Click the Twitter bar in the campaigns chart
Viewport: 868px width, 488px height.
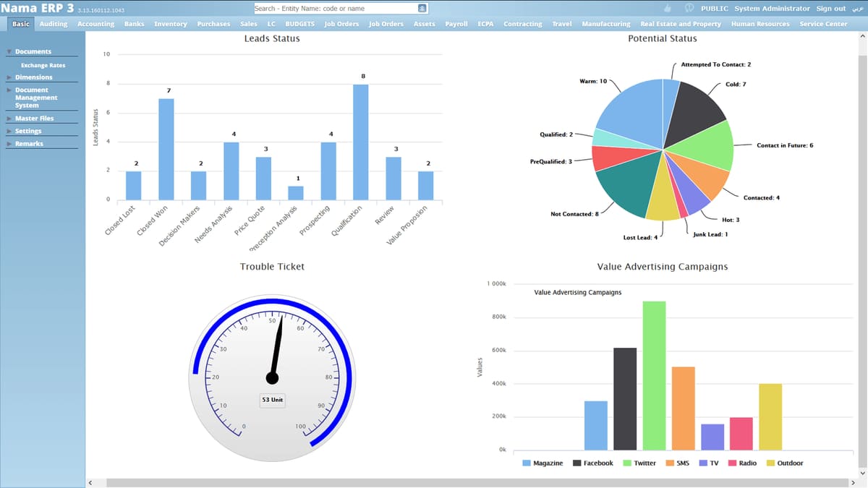(x=654, y=375)
